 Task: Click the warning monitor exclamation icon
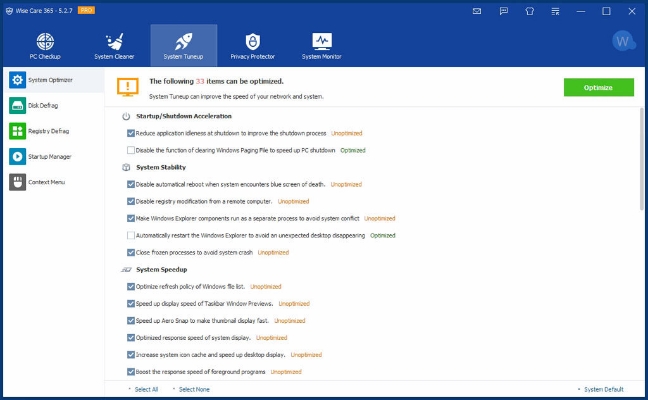pyautogui.click(x=128, y=87)
